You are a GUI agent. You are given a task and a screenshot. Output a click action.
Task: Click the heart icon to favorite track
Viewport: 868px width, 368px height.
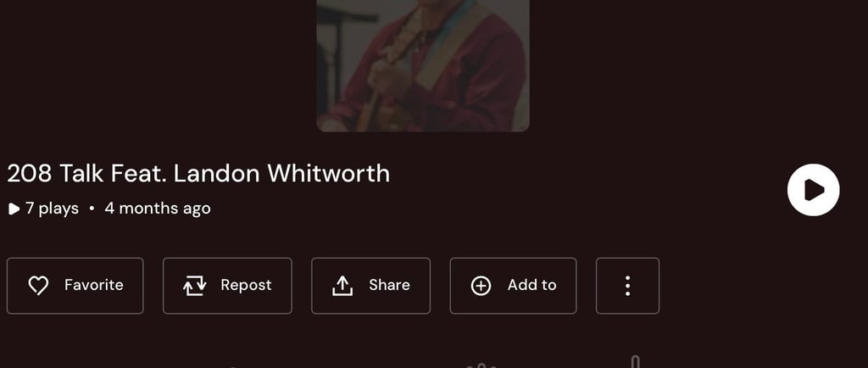(x=38, y=286)
